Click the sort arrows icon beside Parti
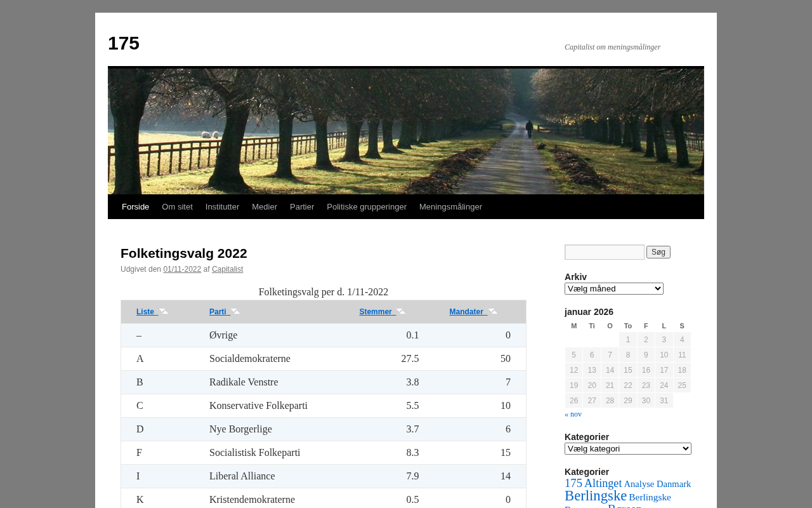The width and height of the screenshot is (812, 508). pos(235,312)
